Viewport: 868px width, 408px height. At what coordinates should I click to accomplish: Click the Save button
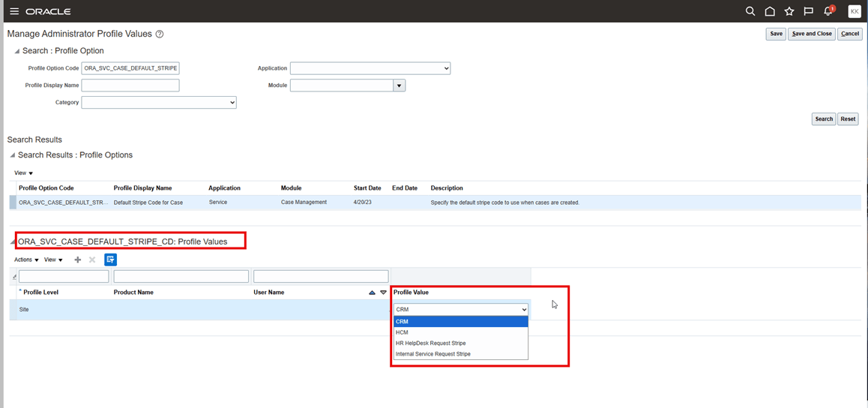pyautogui.click(x=776, y=34)
